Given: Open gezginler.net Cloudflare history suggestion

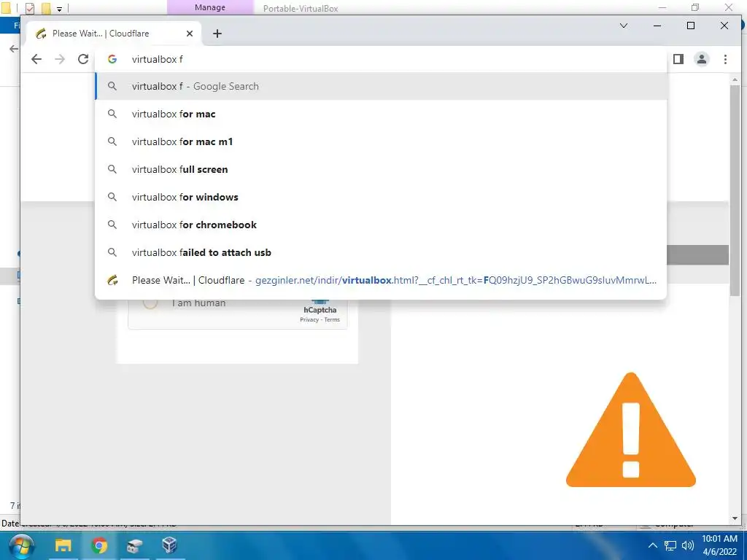Looking at the screenshot, I should pos(381,280).
